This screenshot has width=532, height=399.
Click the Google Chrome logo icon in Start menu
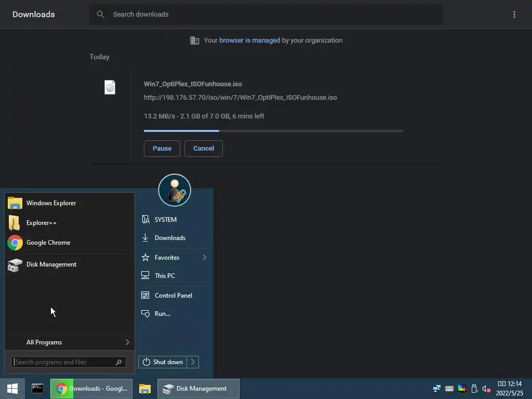(x=15, y=243)
